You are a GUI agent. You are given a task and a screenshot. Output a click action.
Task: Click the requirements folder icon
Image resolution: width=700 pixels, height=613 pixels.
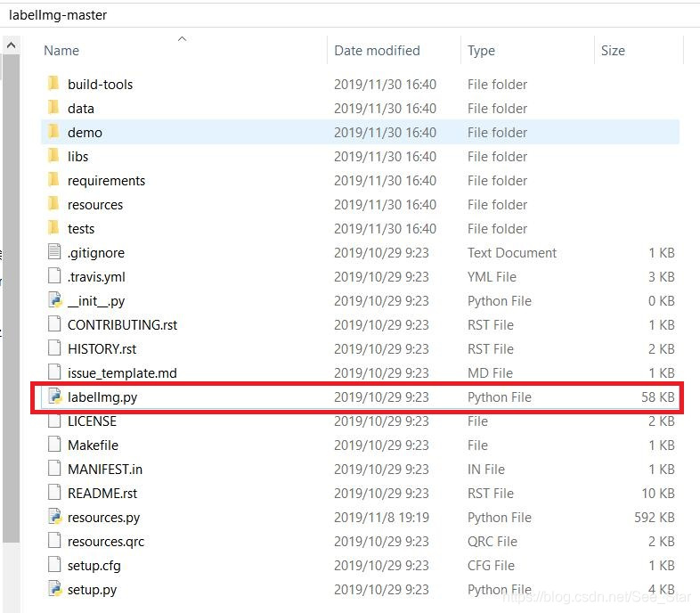coord(53,180)
